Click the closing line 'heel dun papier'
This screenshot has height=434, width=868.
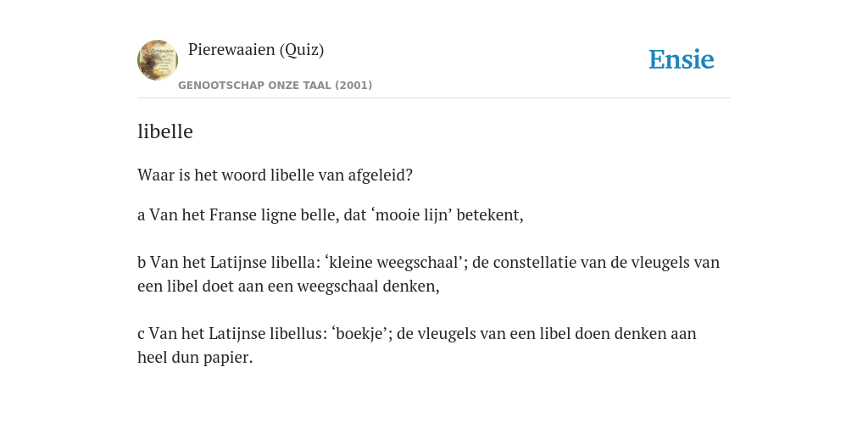pos(195,358)
